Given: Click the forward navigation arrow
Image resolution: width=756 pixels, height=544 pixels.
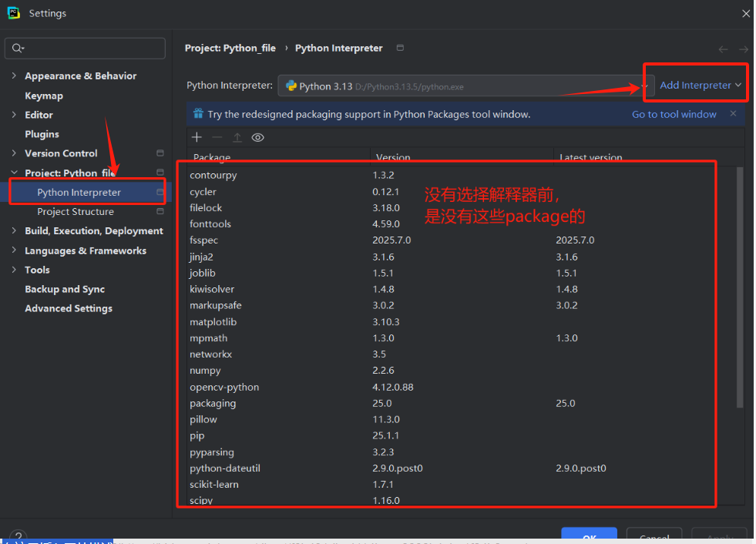Looking at the screenshot, I should (x=744, y=49).
